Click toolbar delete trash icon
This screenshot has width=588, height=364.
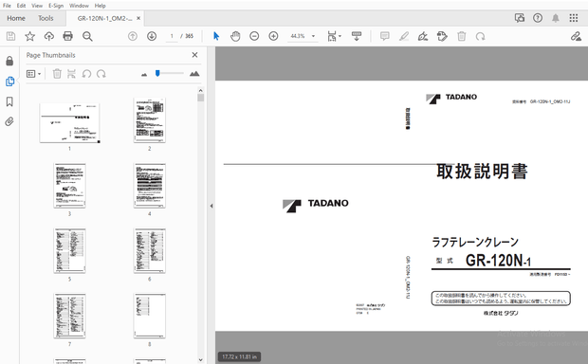tap(462, 36)
